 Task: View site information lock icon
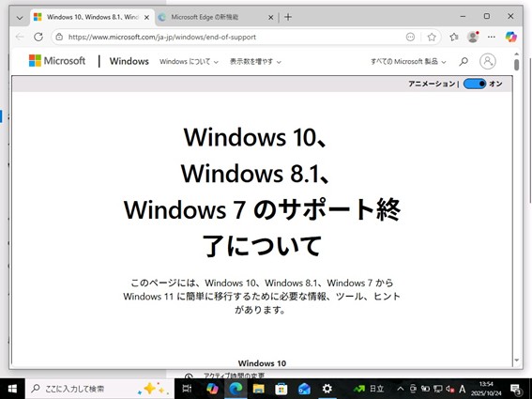pos(59,37)
